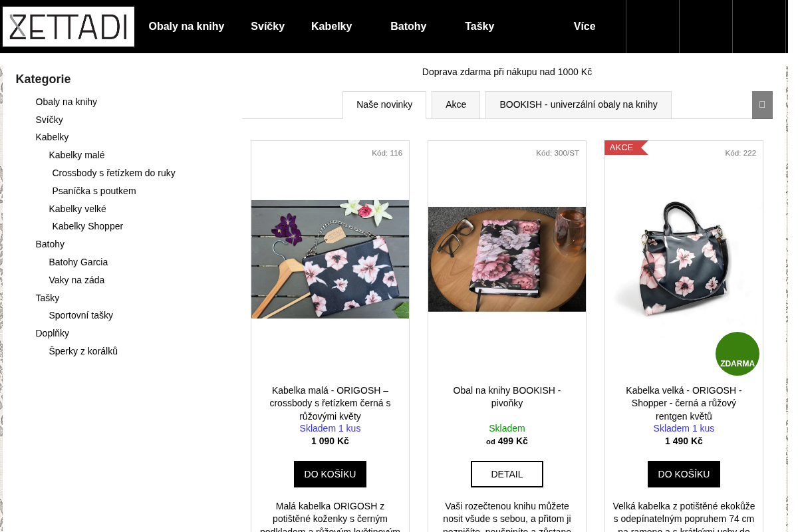Go to Šperky z korálků category
Image resolution: width=798 pixels, height=532 pixels.
[83, 351]
